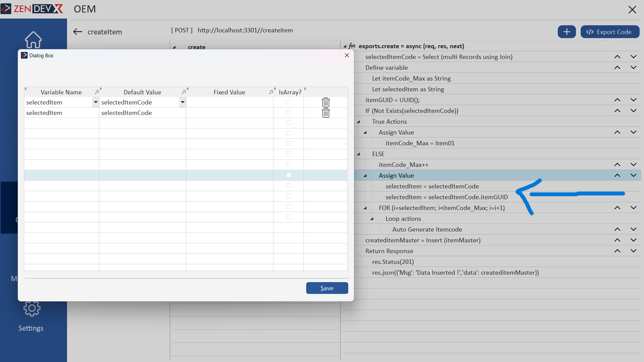Click the Save button

[x=327, y=288]
